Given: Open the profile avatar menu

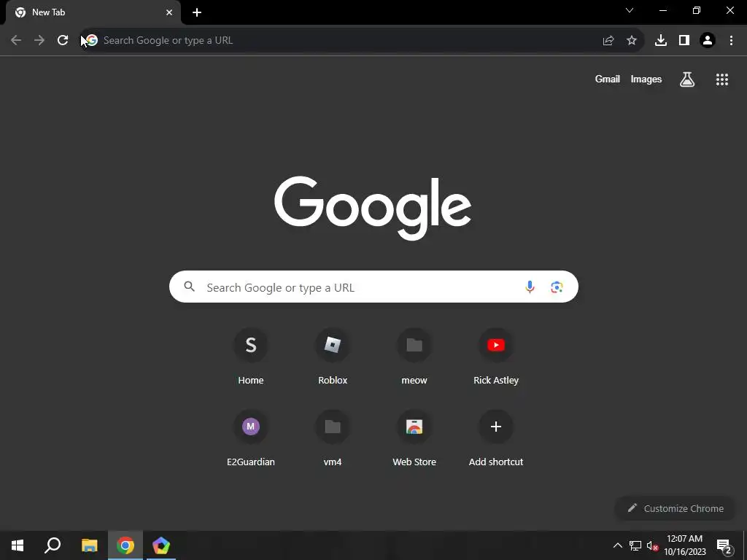Looking at the screenshot, I should (708, 41).
